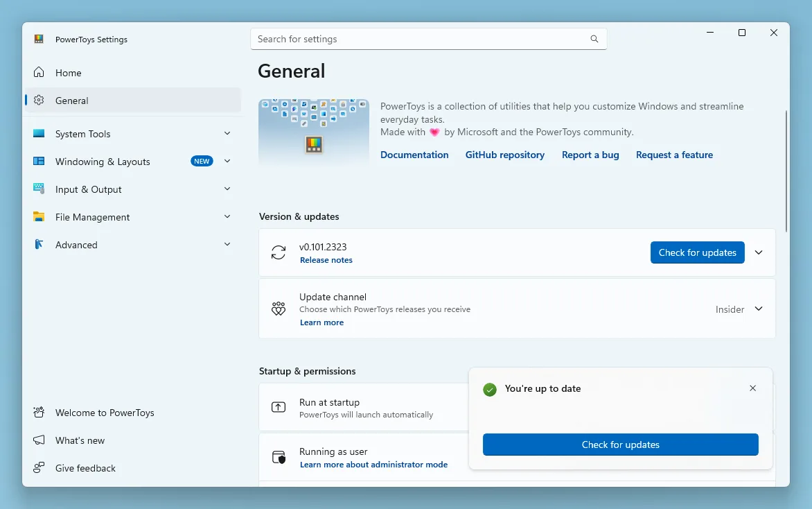Open the Report a bug link
Screen dimensions: 812x509
[x=590, y=155]
